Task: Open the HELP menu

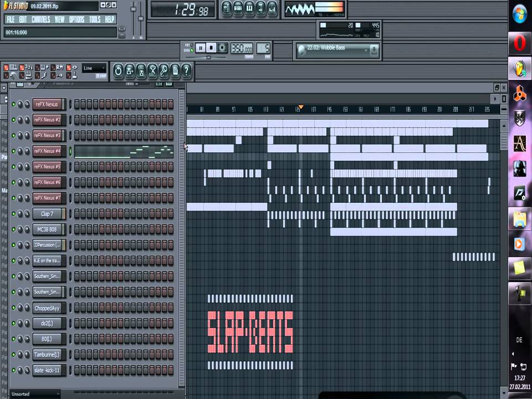Action: (x=109, y=19)
